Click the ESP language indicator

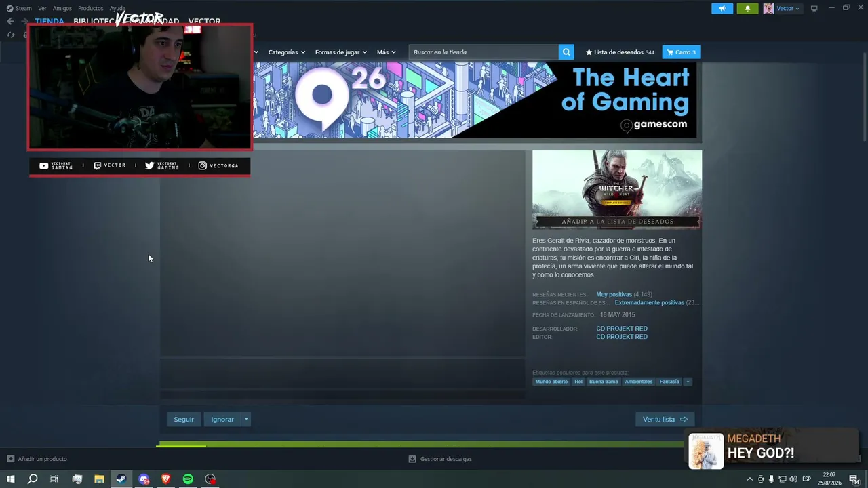(806, 479)
